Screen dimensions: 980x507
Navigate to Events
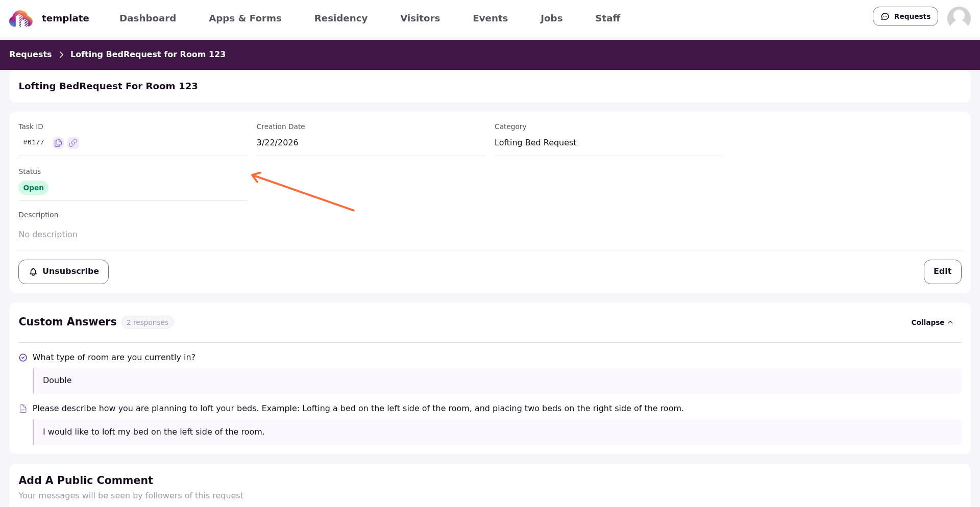click(x=490, y=18)
